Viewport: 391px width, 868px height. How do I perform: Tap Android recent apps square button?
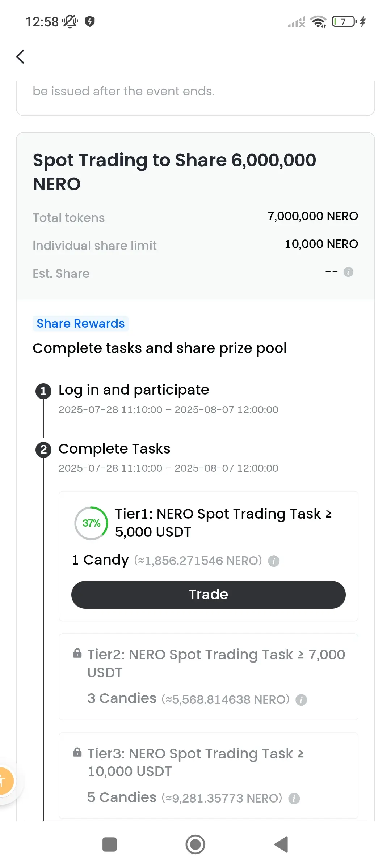[110, 844]
